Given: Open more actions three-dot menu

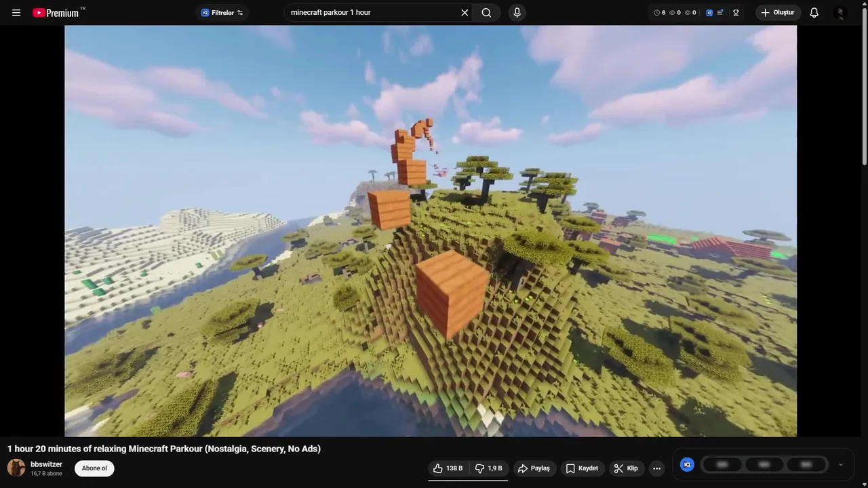Looking at the screenshot, I should click(x=656, y=468).
